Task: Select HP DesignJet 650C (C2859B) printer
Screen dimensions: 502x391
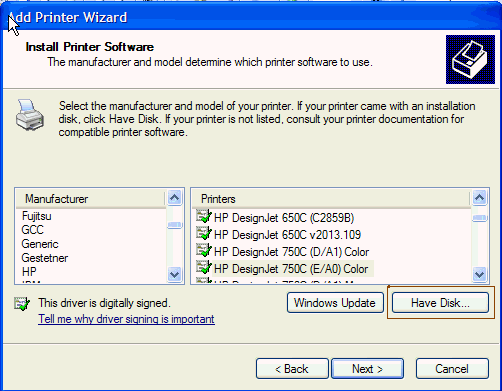Action: click(x=284, y=218)
